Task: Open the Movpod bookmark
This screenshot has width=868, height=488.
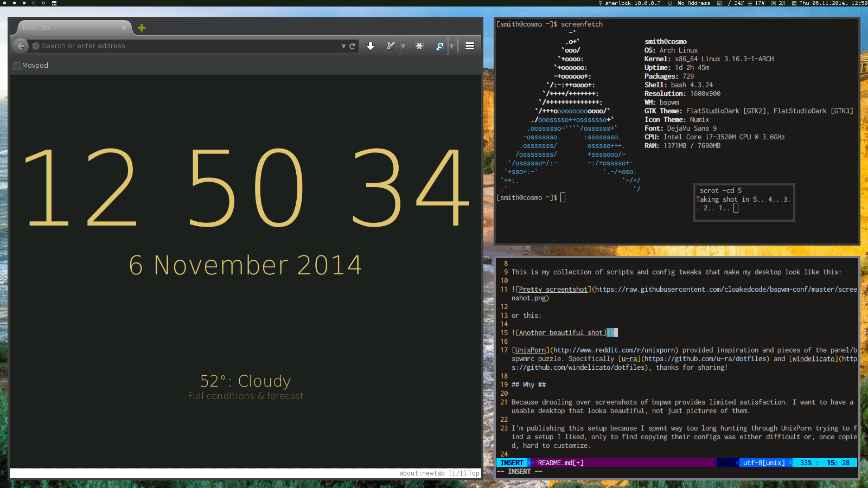Action: click(x=31, y=66)
